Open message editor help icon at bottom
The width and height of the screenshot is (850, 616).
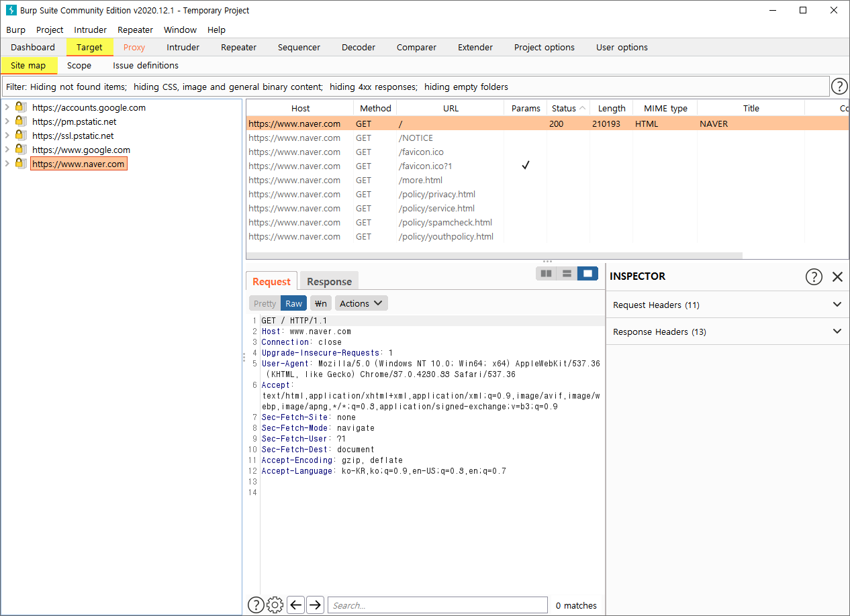256,605
